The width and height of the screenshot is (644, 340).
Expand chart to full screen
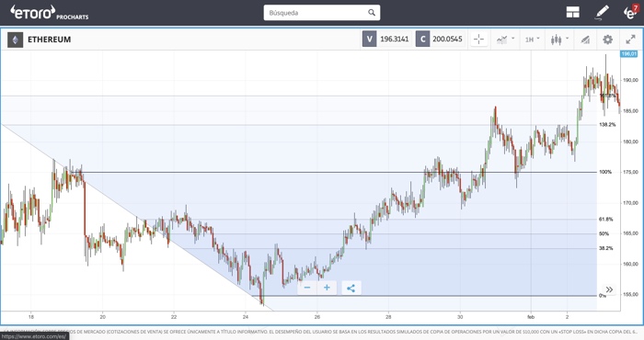pyautogui.click(x=630, y=40)
